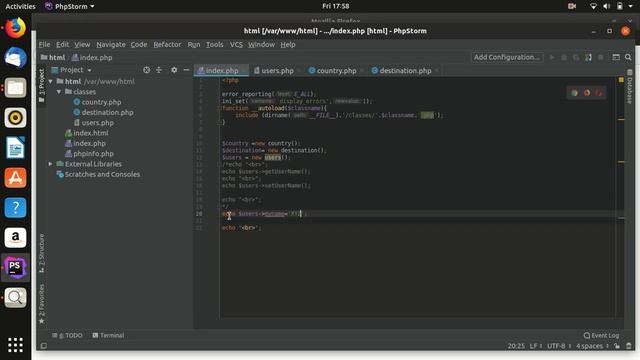Open PhpStorm app menu in top bar
This screenshot has width=640, height=360.
click(70, 6)
